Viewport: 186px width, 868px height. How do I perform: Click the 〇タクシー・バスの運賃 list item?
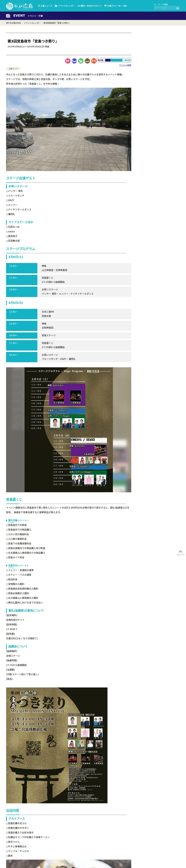[x=19, y=575]
